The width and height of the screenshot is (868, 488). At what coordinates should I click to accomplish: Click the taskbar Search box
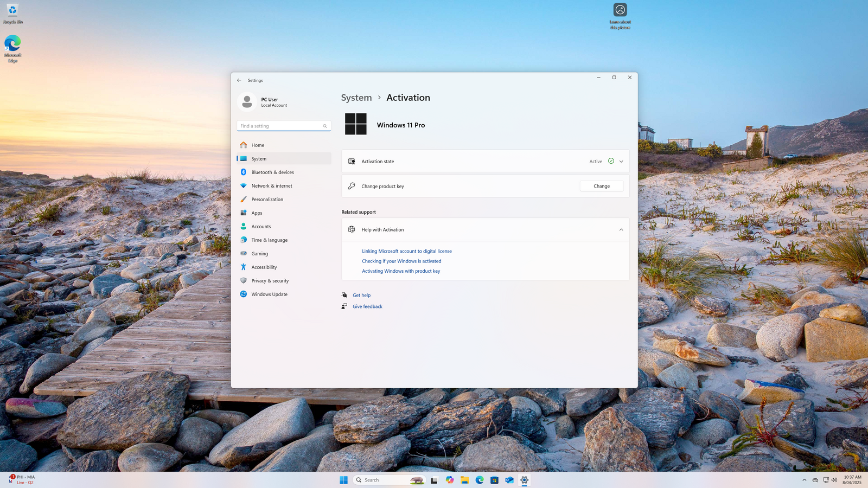click(390, 480)
